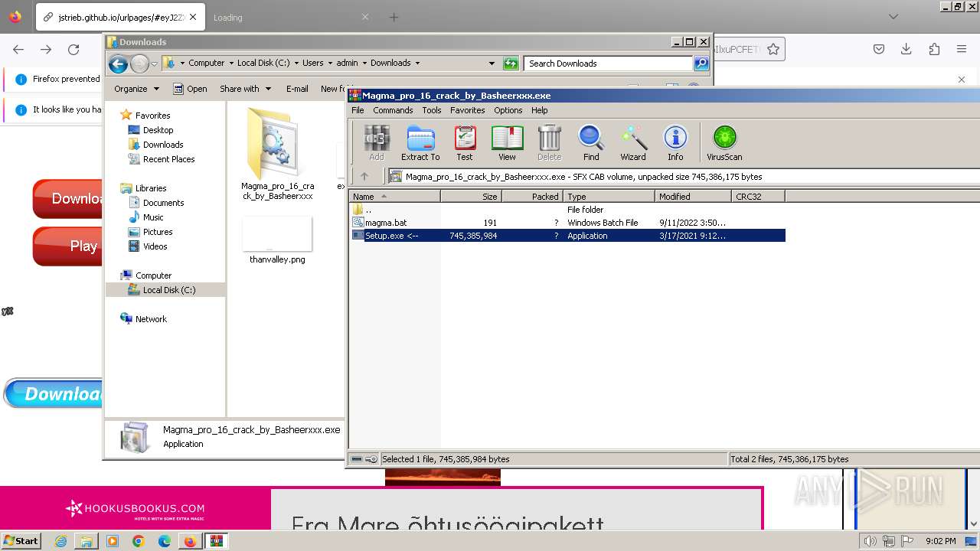The height and width of the screenshot is (551, 980).
Task: Select Downloads in navigation pane
Action: pyautogui.click(x=156, y=145)
